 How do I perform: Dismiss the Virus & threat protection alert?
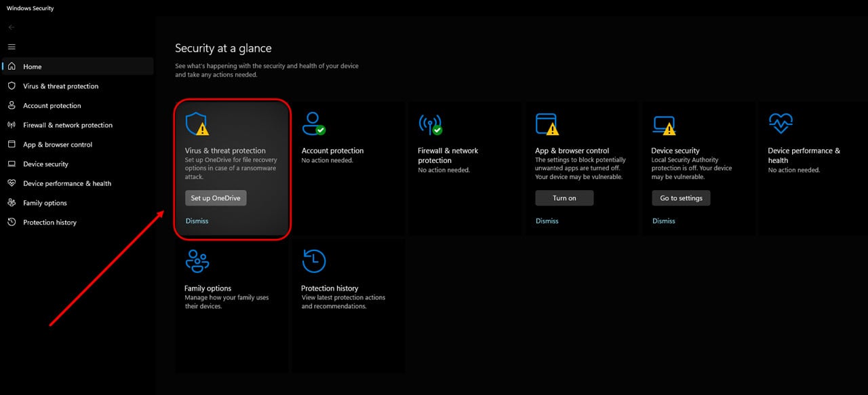coord(197,221)
